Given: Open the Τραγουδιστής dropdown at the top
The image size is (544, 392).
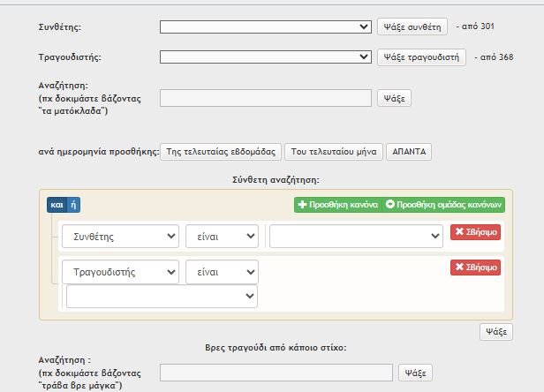Looking at the screenshot, I should click(x=266, y=57).
